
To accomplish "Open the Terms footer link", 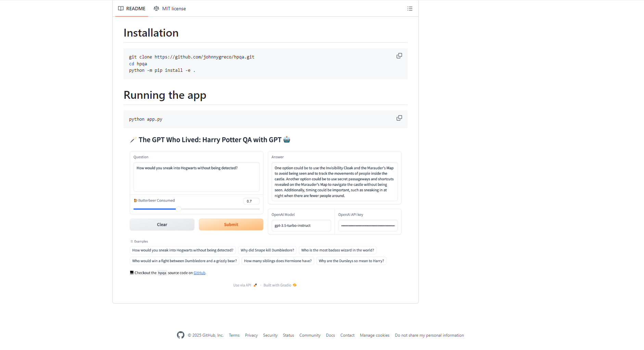I will click(x=234, y=335).
